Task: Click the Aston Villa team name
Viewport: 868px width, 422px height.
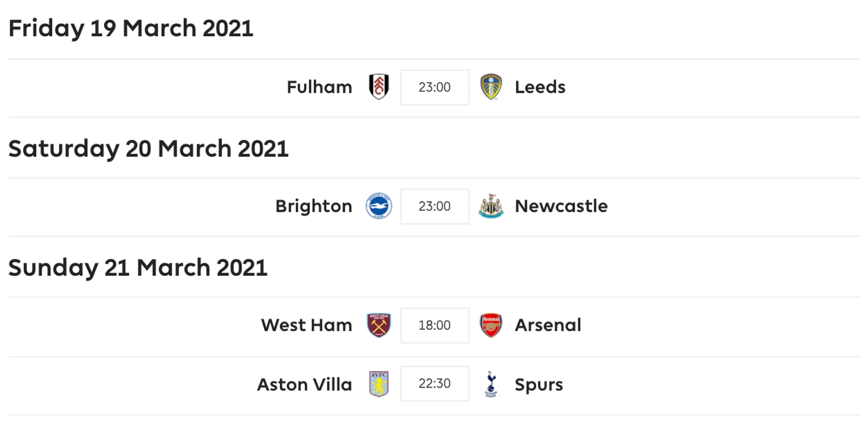Action: pyautogui.click(x=304, y=385)
